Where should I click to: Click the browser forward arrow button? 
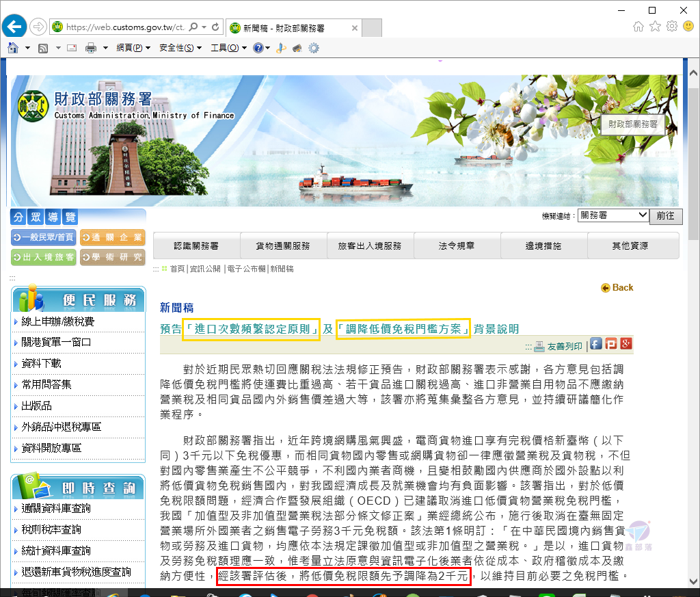tap(38, 27)
